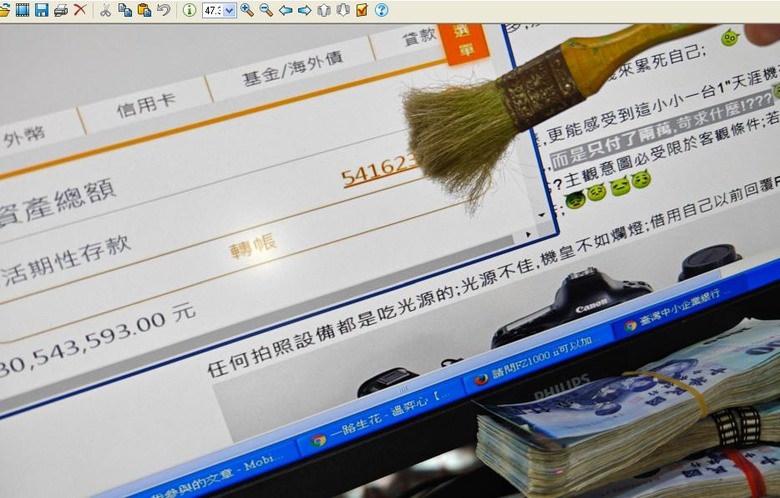Show image information with the green i icon

click(189, 10)
